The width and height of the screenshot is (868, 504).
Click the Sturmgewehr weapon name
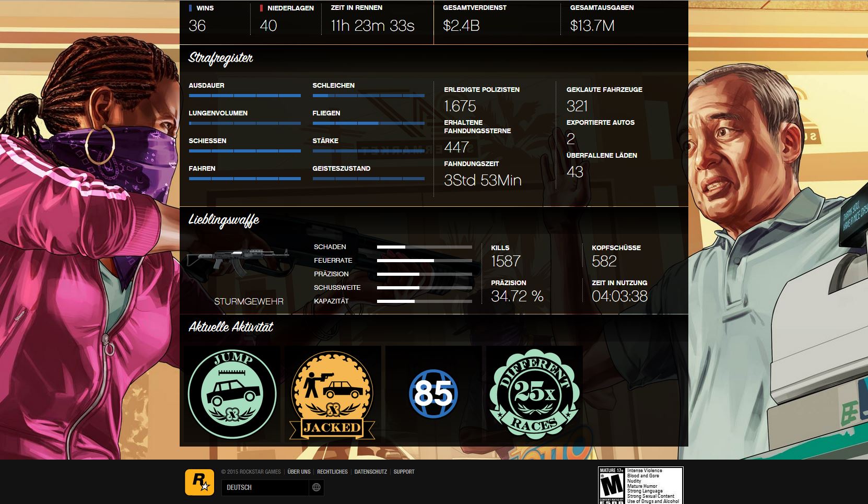249,301
